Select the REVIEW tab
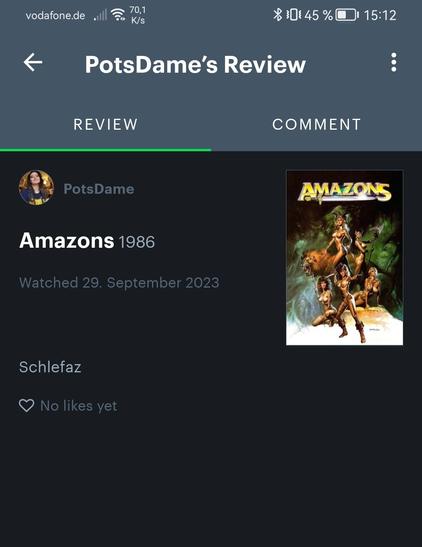 tap(106, 125)
